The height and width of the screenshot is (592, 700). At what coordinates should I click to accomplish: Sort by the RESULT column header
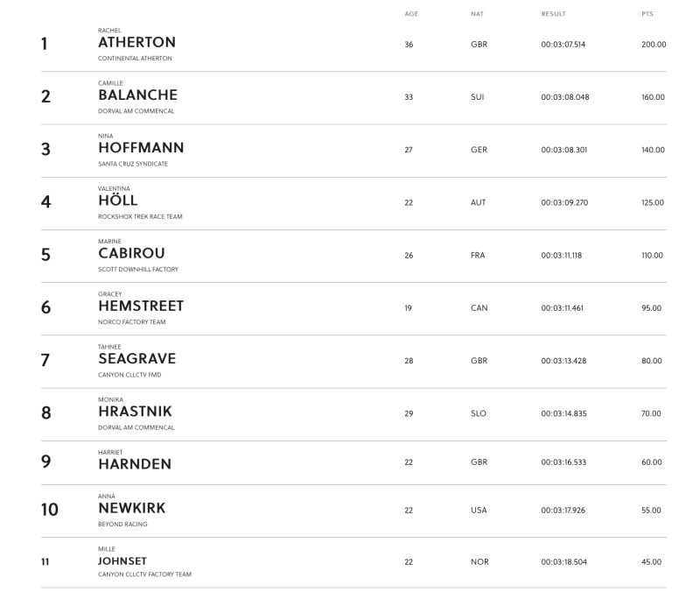(554, 14)
